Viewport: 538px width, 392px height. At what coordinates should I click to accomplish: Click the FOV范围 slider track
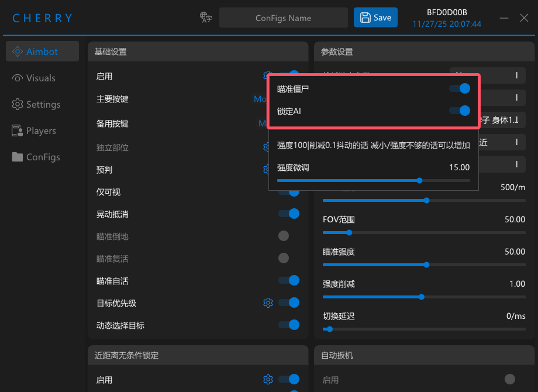[x=424, y=233]
